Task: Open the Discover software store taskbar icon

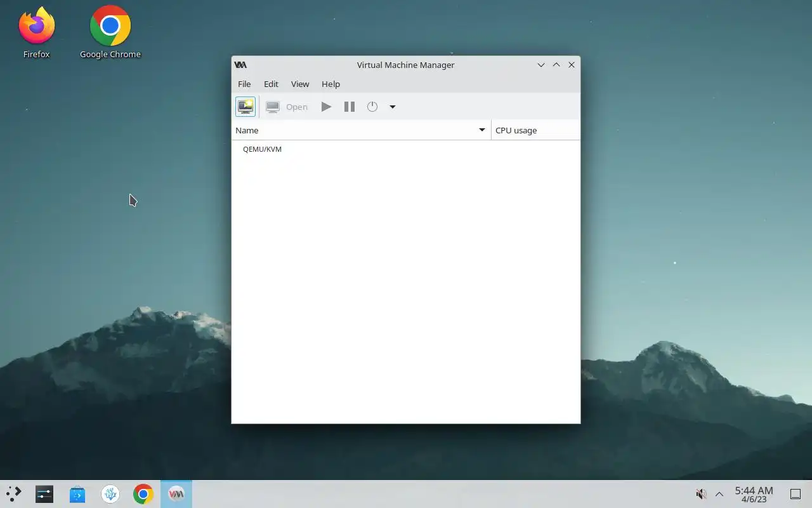Action: point(77,494)
